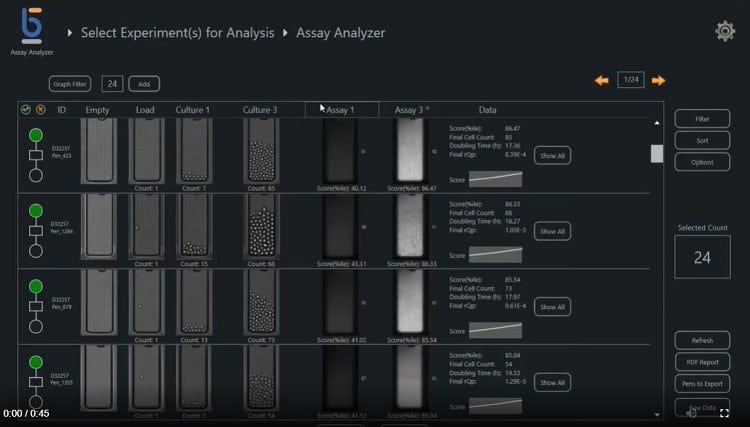
Task: Sort by the Assay 3 column header
Action: click(412, 110)
